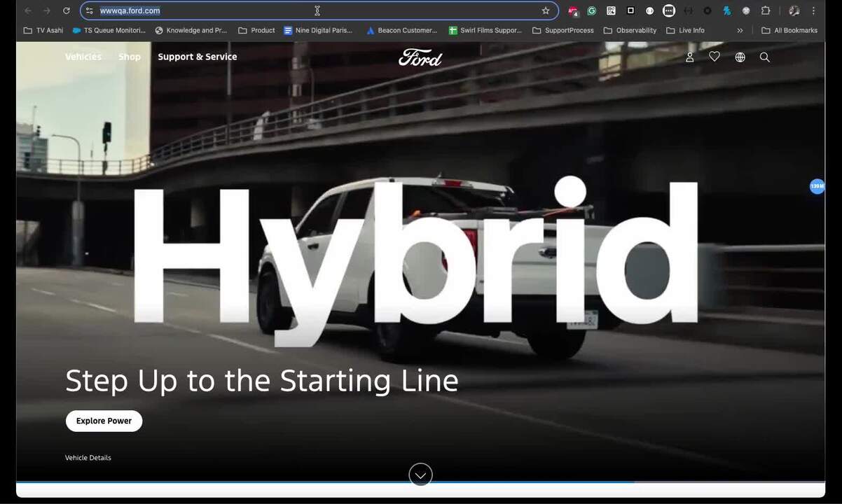Click the wwwqa.ford.com address bar
This screenshot has height=504, width=842.
tap(319, 10)
